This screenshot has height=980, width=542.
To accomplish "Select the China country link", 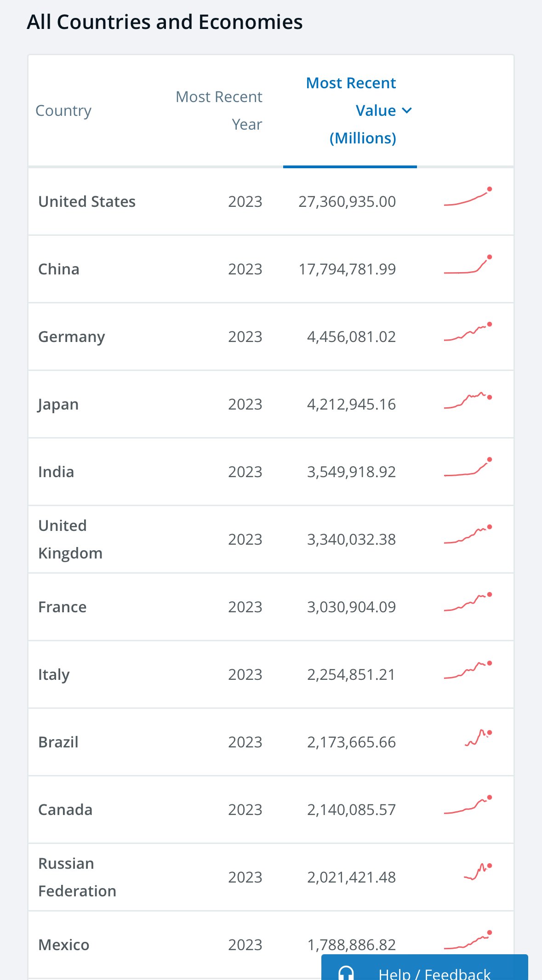I will coord(59,269).
